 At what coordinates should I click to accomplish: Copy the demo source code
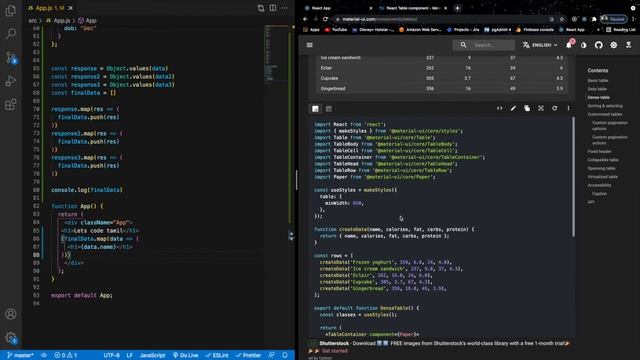[527, 108]
